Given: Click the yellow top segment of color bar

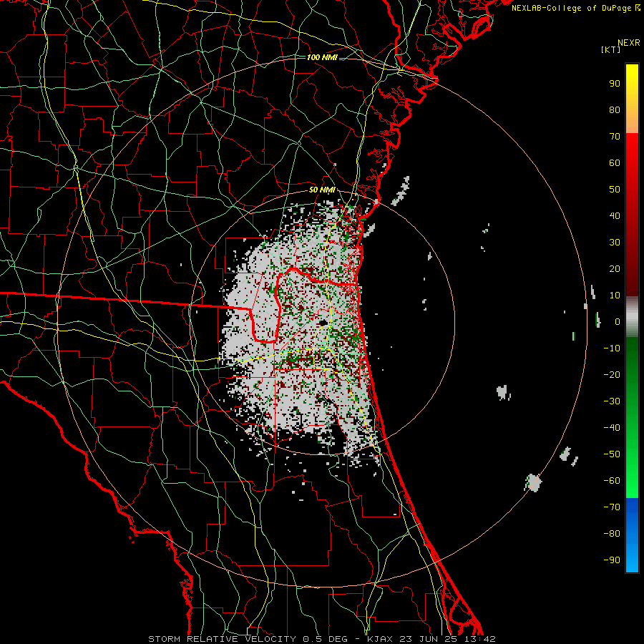Looking at the screenshot, I should (632, 99).
